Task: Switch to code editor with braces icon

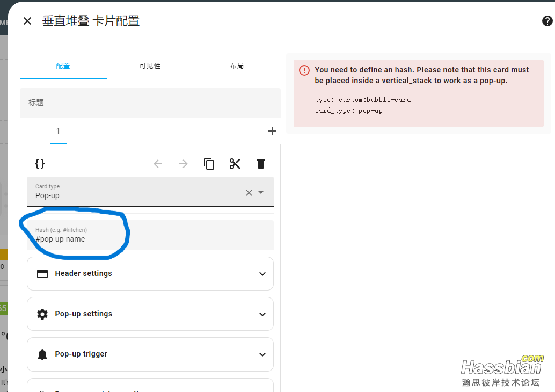Action: tap(39, 164)
